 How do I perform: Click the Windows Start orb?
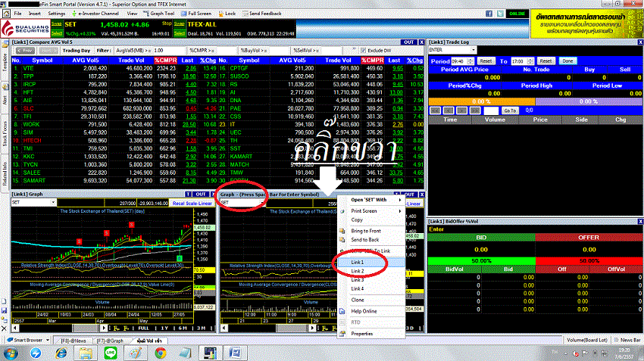pyautogui.click(x=10, y=353)
